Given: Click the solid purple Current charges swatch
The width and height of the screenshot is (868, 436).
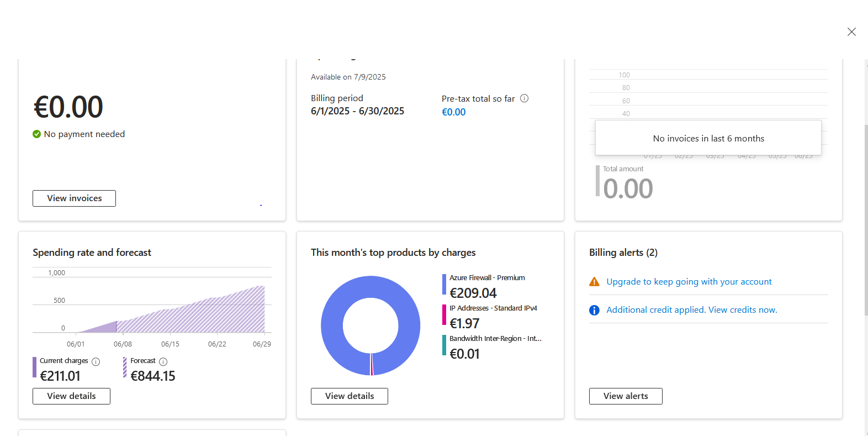Looking at the screenshot, I should tap(34, 367).
